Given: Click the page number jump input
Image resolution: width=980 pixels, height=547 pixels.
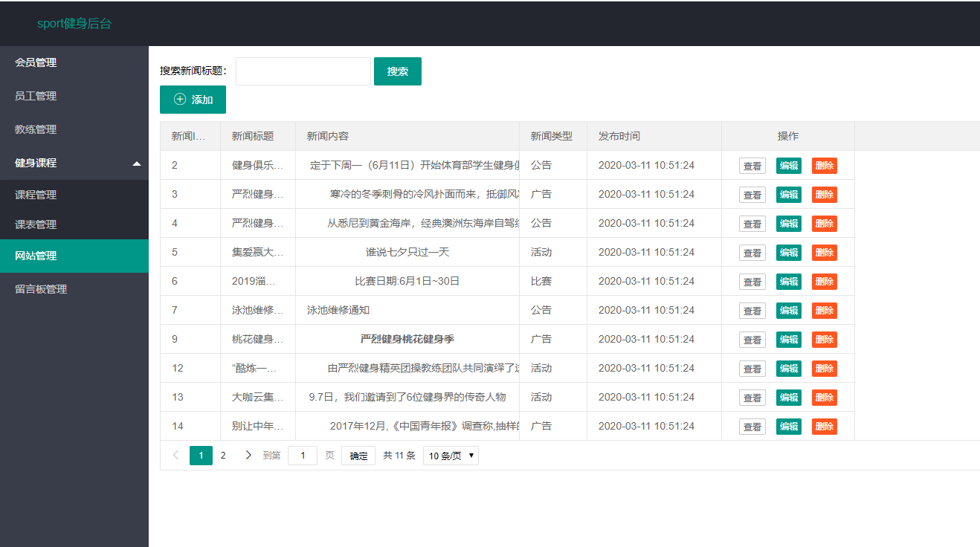Looking at the screenshot, I should click(x=303, y=456).
